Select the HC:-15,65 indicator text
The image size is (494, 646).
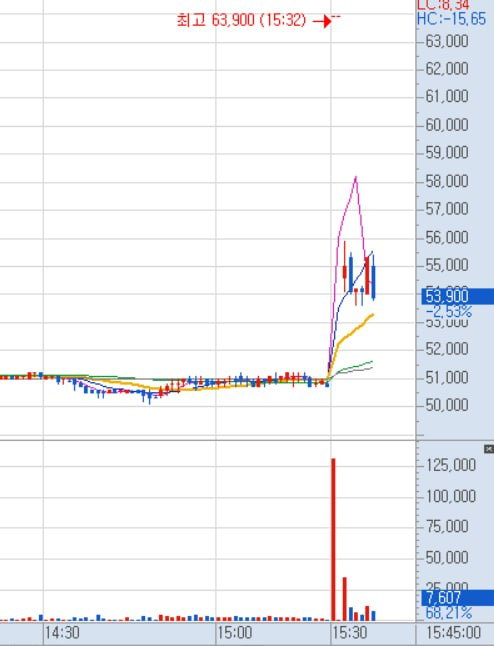click(x=452, y=19)
